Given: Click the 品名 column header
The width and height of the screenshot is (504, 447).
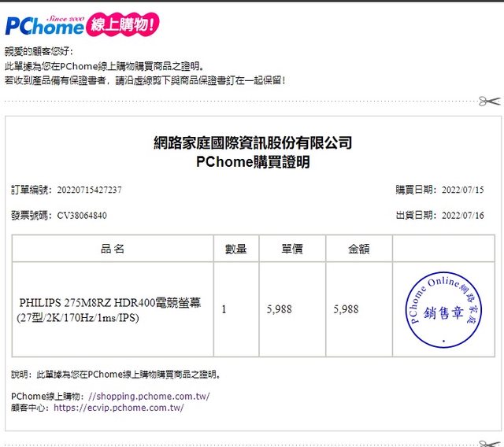Looking at the screenshot, I should 113,249.
